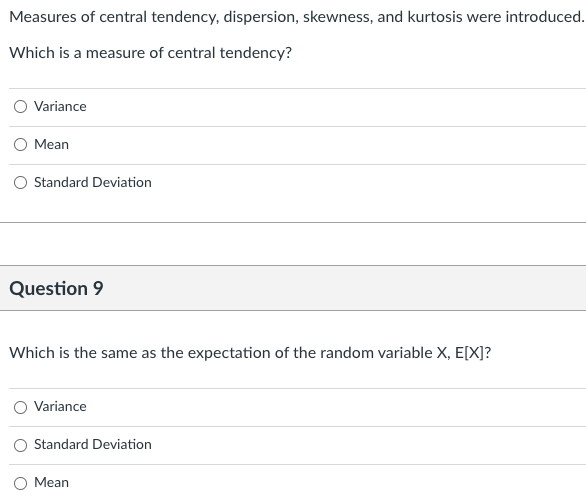The width and height of the screenshot is (586, 501).
Task: Select the Variance radio button under central tendency question
Action: (x=21, y=107)
